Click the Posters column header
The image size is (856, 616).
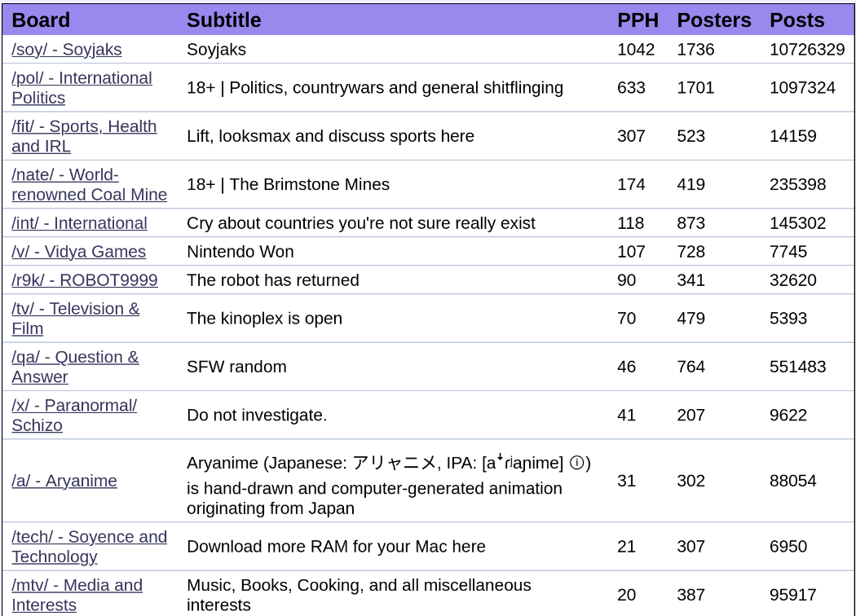pyautogui.click(x=714, y=20)
